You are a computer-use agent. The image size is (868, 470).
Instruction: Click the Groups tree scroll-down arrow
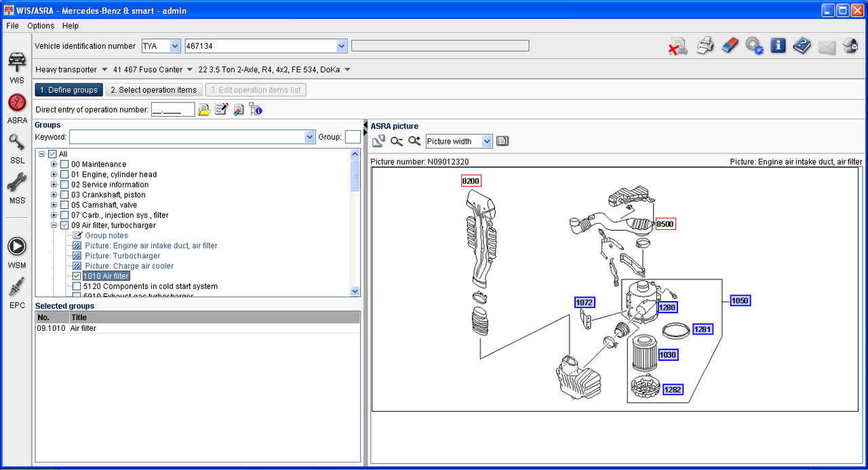tap(355, 291)
